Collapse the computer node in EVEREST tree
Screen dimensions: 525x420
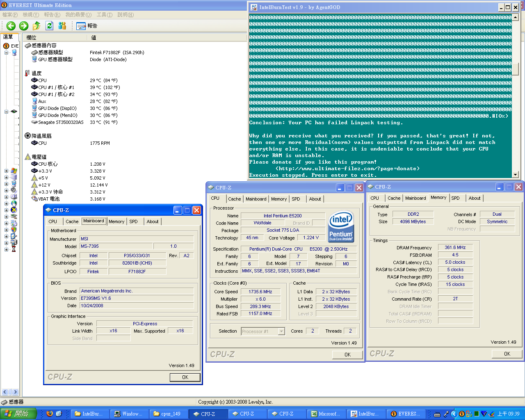point(6,52)
